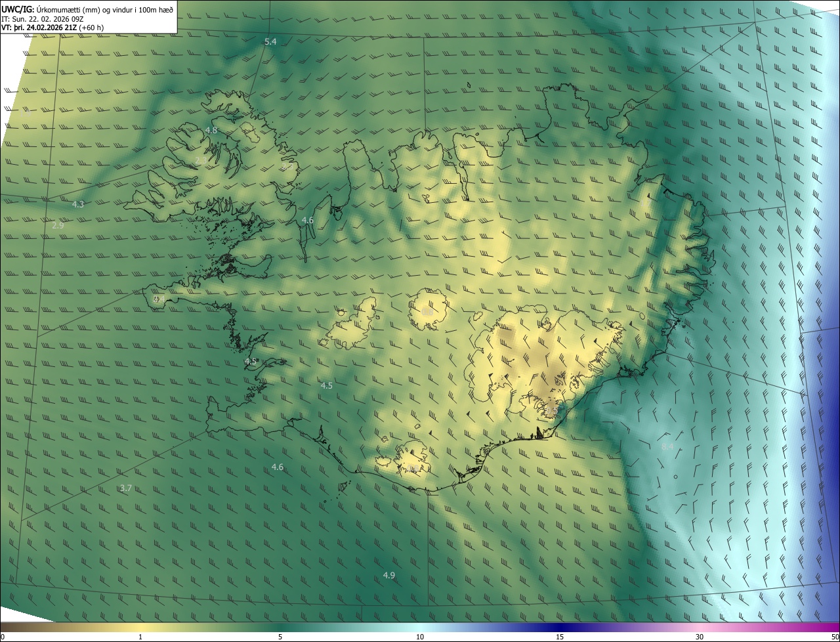Click the color scale tick label 30
This screenshot has height=642, width=840.
(700, 637)
